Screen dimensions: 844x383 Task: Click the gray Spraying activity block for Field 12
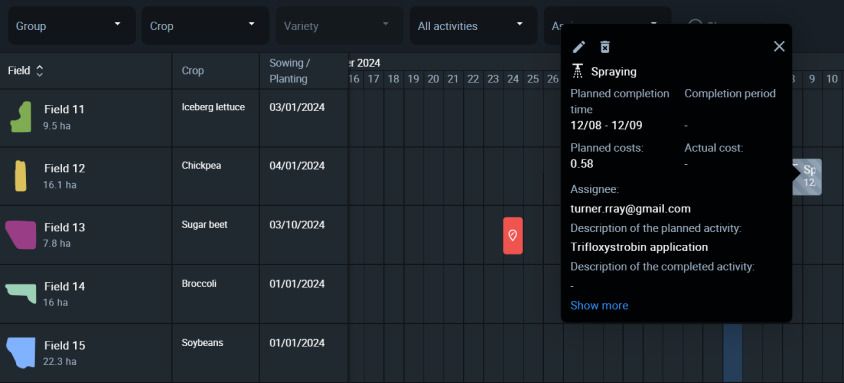click(807, 177)
